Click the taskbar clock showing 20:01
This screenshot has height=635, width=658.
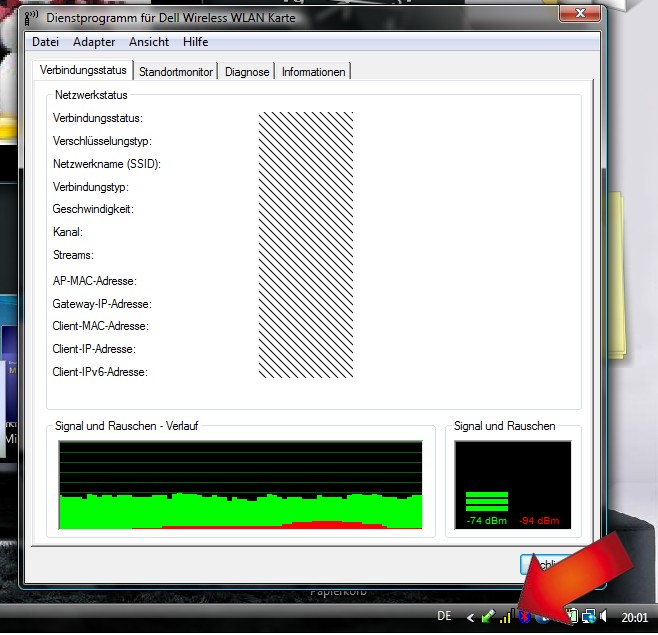click(x=634, y=617)
